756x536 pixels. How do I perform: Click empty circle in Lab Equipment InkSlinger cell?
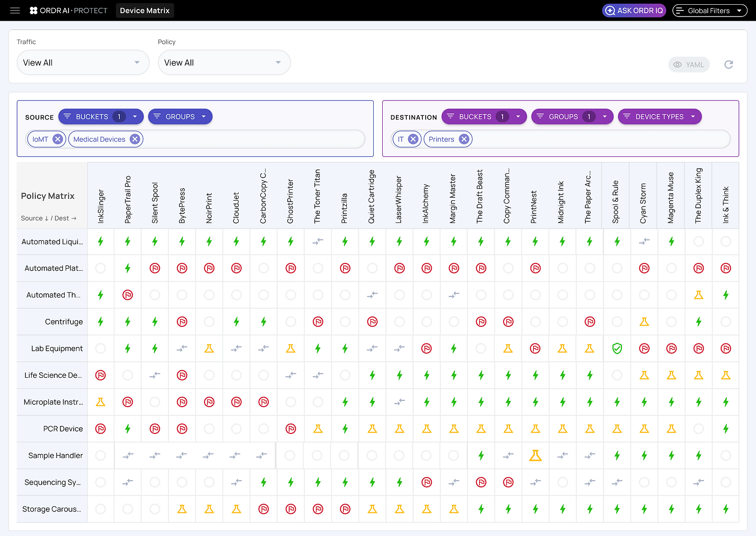tap(100, 349)
